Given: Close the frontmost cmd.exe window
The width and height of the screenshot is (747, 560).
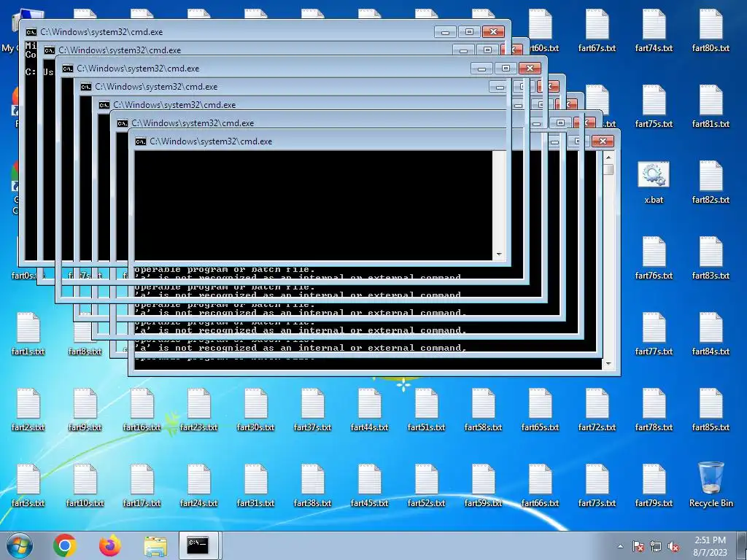Looking at the screenshot, I should pos(603,141).
